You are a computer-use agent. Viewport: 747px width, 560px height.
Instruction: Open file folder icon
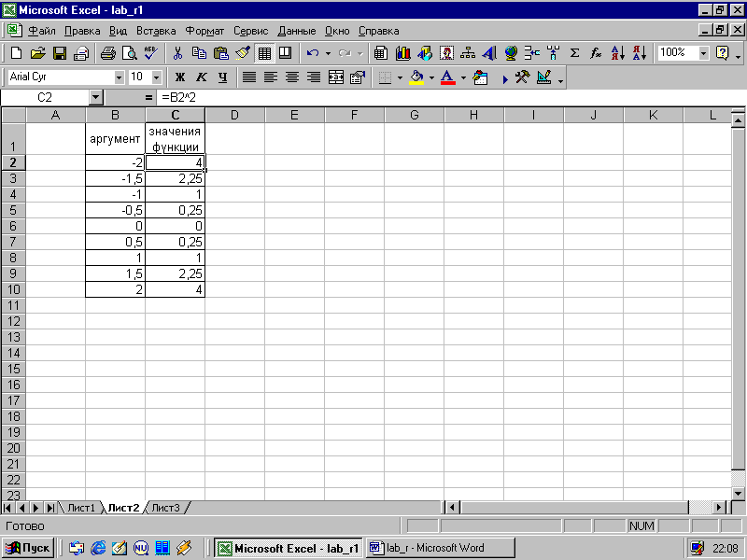pos(37,53)
